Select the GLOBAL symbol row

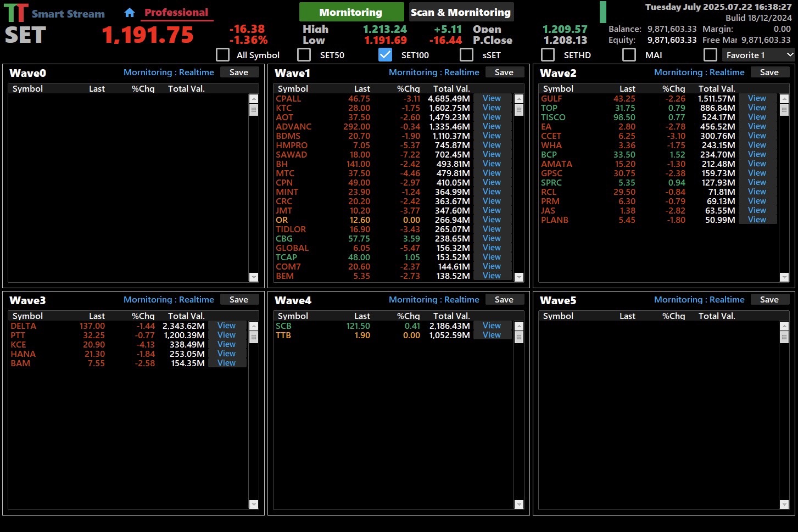click(x=292, y=248)
